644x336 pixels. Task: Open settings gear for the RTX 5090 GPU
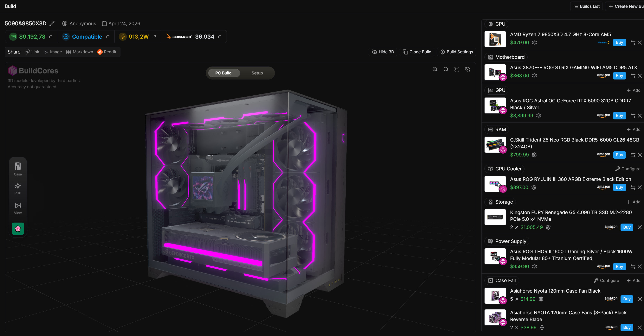(x=539, y=116)
